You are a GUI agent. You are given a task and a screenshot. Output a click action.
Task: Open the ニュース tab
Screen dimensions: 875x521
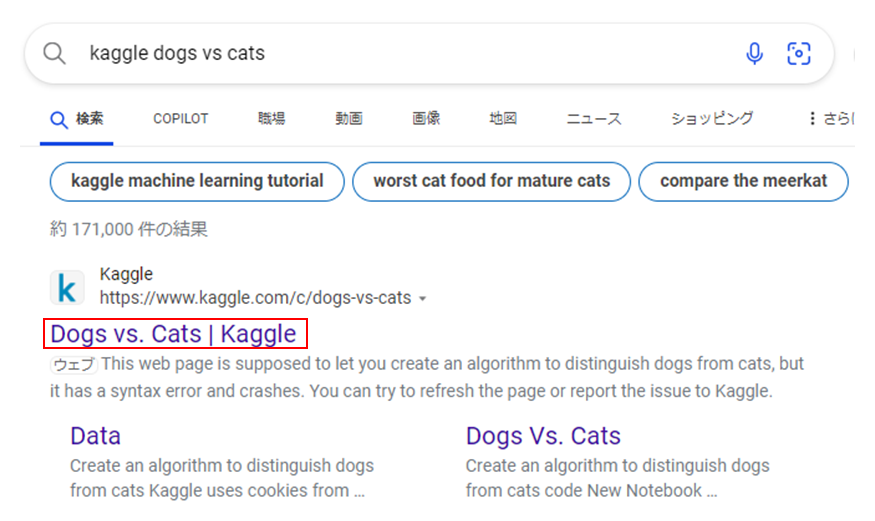594,119
